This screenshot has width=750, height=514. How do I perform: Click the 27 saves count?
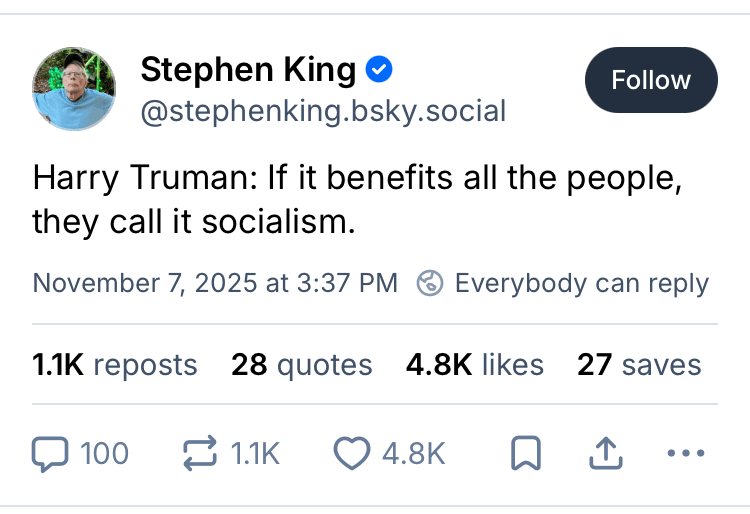coord(639,365)
